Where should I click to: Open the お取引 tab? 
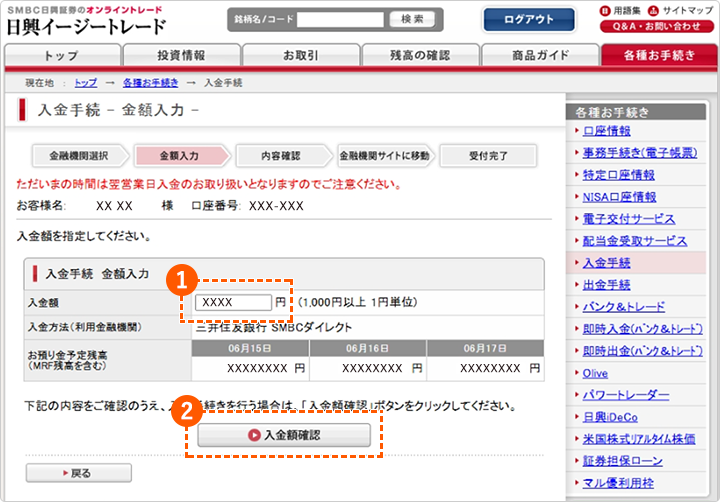[x=301, y=56]
